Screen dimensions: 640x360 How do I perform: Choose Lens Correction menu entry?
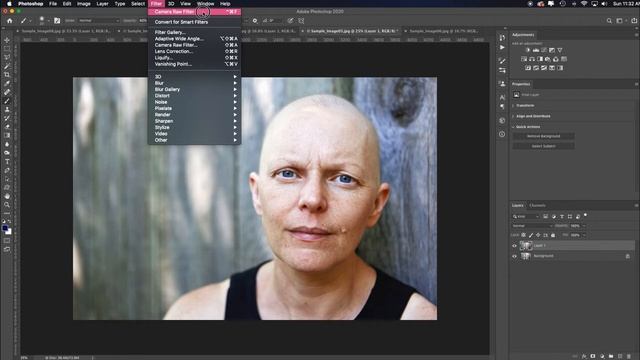coord(194,51)
